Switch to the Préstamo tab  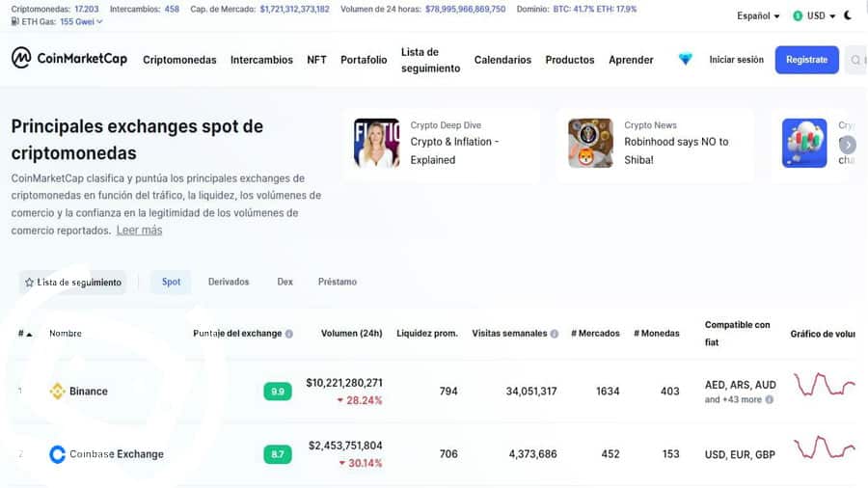338,282
